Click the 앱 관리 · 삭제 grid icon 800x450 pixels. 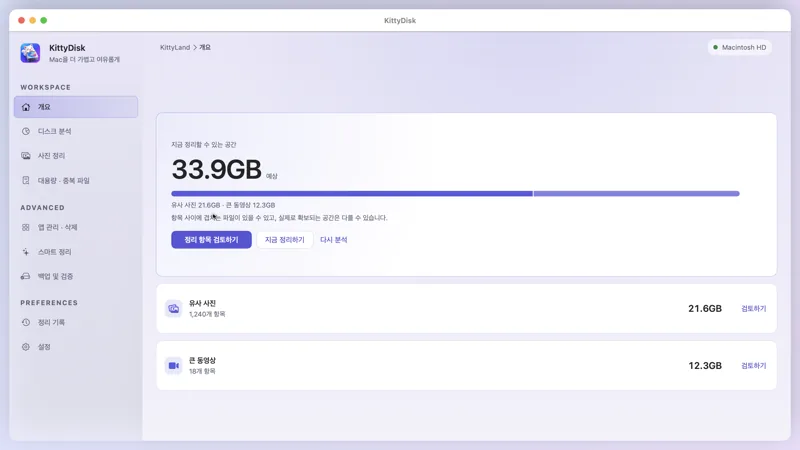26,228
